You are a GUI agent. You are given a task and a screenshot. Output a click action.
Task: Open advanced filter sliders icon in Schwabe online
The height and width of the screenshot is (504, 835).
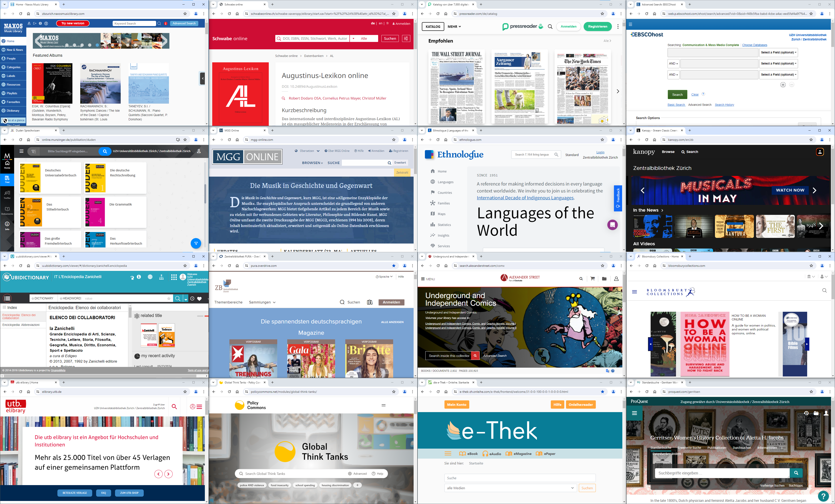[406, 39]
